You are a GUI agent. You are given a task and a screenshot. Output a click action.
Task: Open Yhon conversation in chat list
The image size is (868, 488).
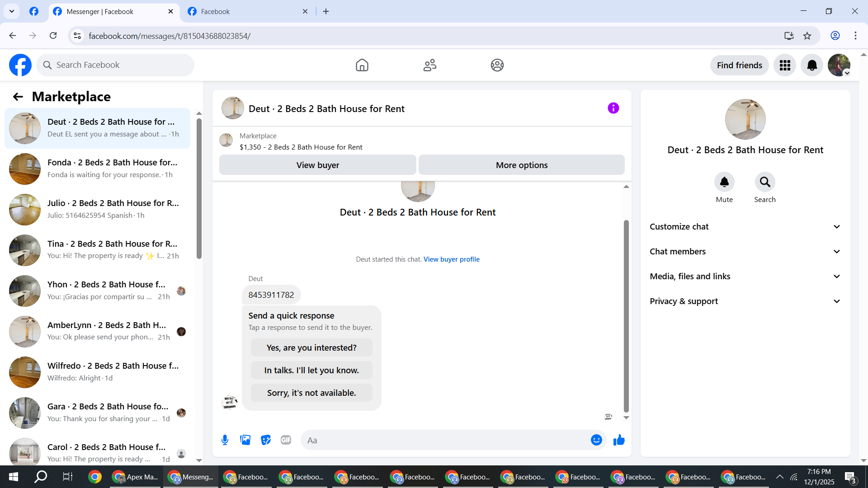pyautogui.click(x=97, y=291)
